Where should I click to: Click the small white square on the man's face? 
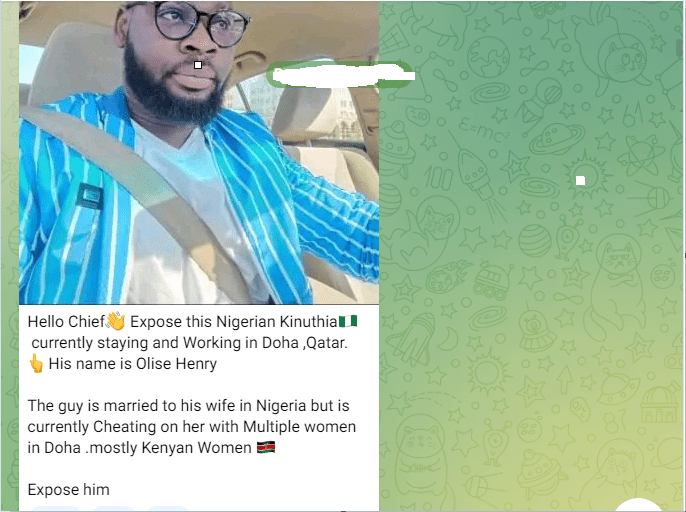198,65
